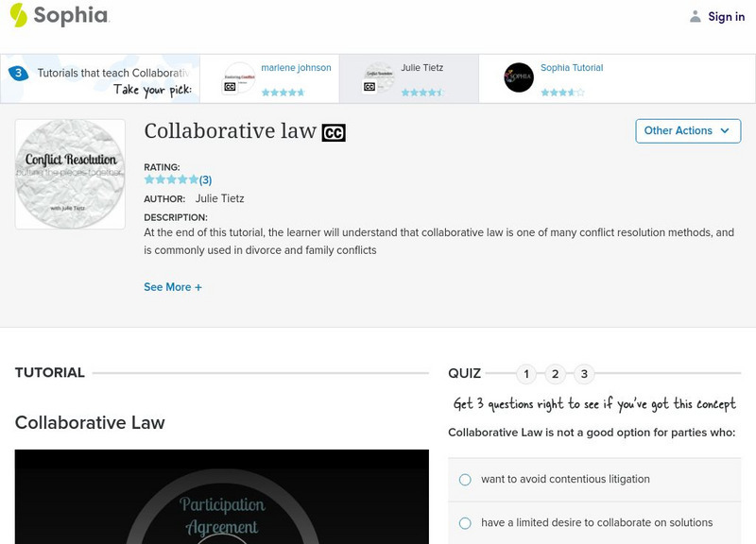Click quiz question step 2 circle
The image size is (756, 544).
click(x=555, y=373)
